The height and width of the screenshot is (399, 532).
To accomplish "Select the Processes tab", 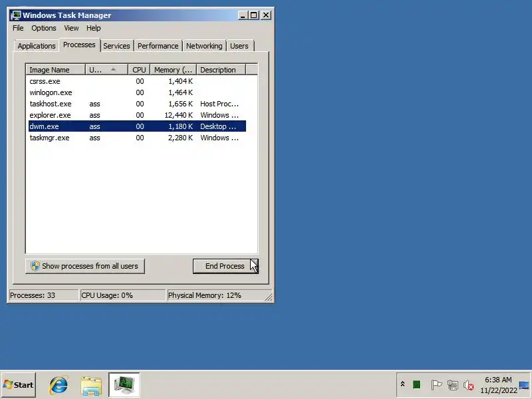I will pyautogui.click(x=79, y=45).
